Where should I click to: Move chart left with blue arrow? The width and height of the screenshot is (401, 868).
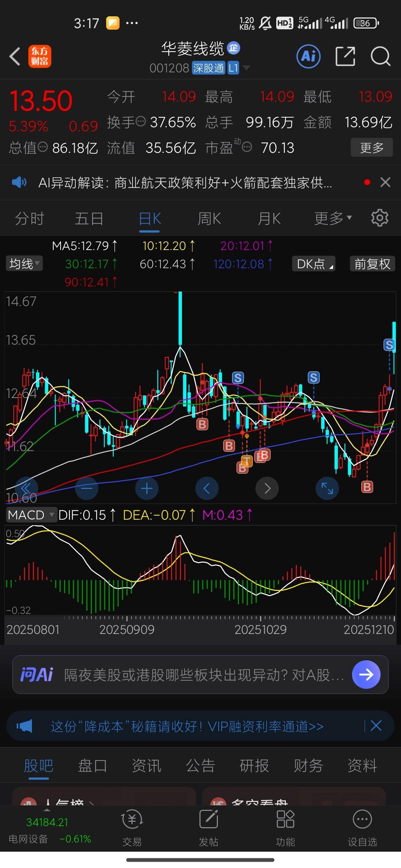(207, 489)
